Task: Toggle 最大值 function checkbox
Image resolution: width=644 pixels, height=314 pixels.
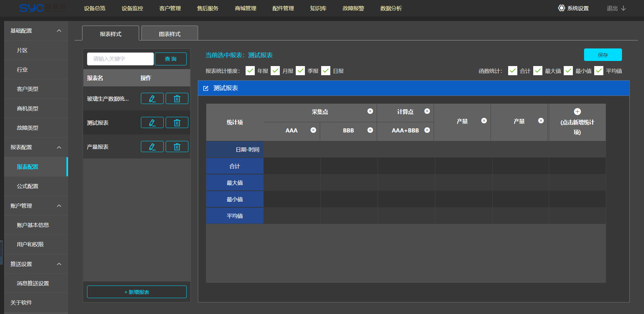Action: 538,70
